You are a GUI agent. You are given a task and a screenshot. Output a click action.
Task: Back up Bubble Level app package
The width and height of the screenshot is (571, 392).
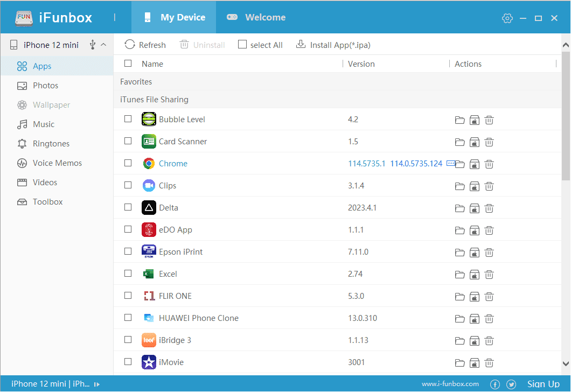click(x=474, y=120)
